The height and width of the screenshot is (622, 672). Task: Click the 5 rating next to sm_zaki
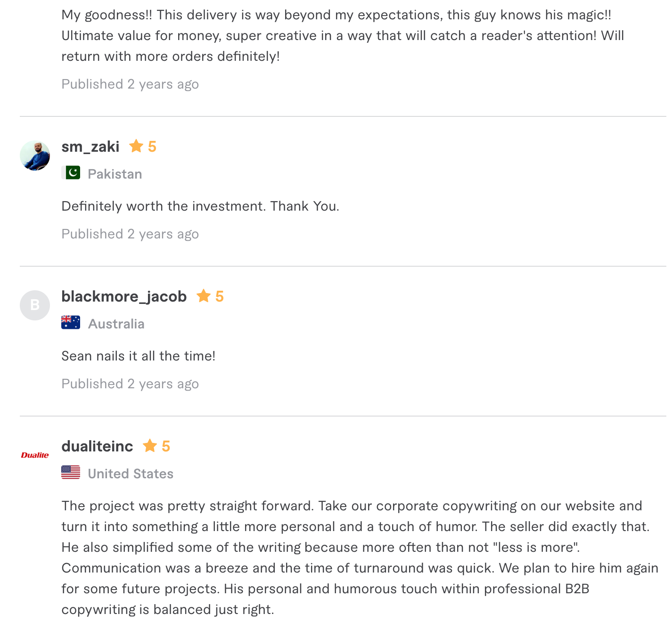152,147
